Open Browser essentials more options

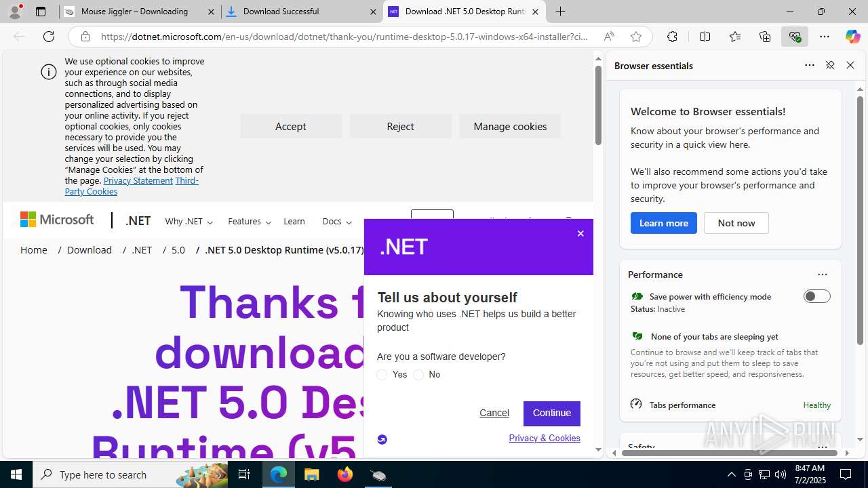pyautogui.click(x=810, y=65)
